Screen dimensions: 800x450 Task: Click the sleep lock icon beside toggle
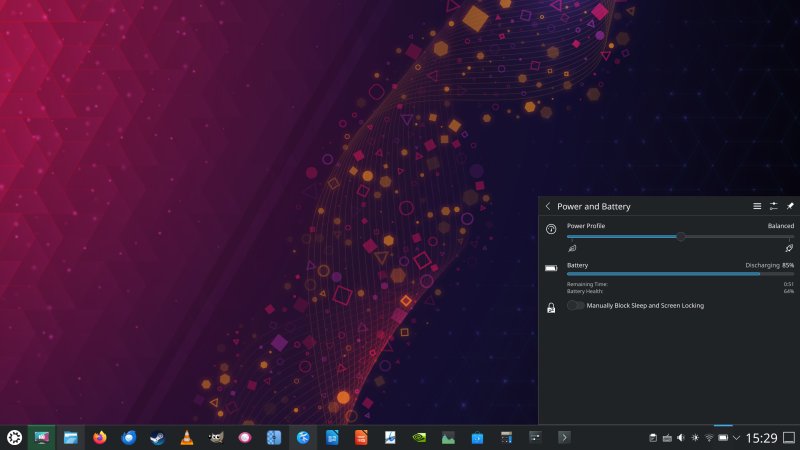pyautogui.click(x=551, y=308)
